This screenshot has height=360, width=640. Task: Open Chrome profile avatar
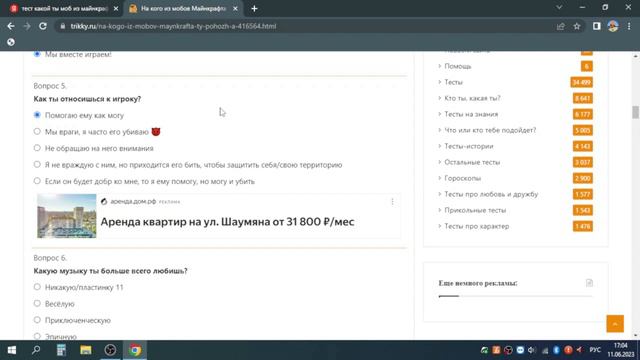(x=613, y=26)
